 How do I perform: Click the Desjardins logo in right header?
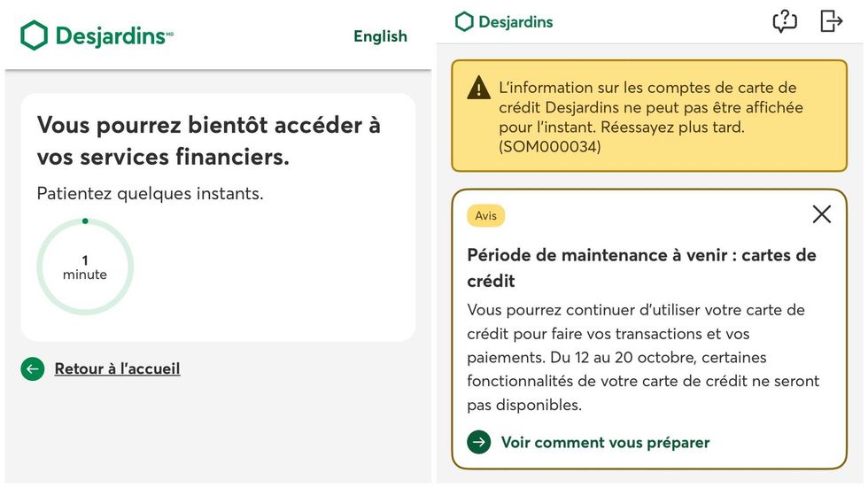tap(464, 21)
